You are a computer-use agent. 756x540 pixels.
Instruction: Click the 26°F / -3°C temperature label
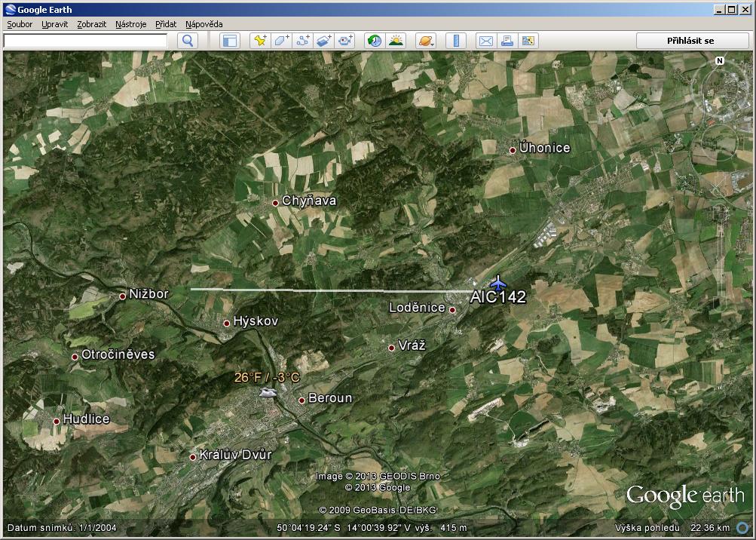click(267, 377)
